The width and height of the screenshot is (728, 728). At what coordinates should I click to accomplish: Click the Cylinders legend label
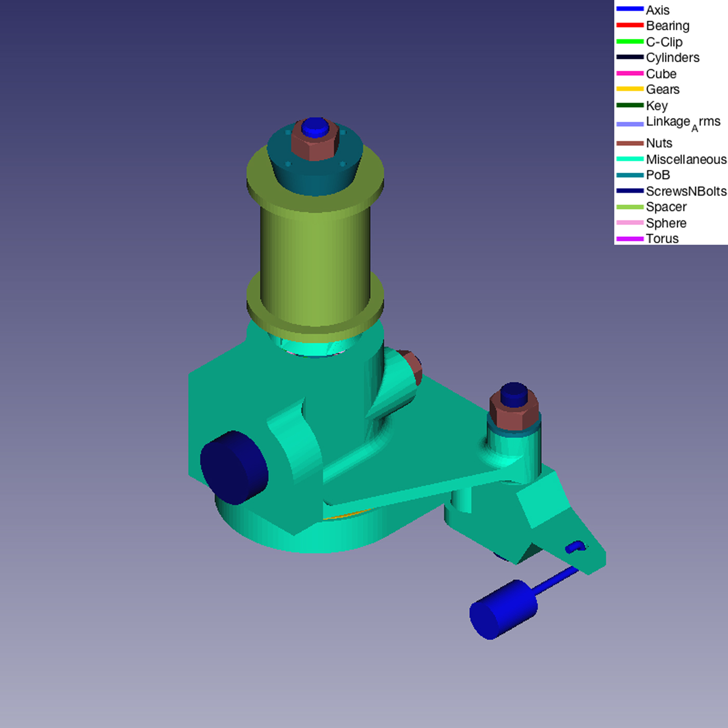pyautogui.click(x=672, y=58)
